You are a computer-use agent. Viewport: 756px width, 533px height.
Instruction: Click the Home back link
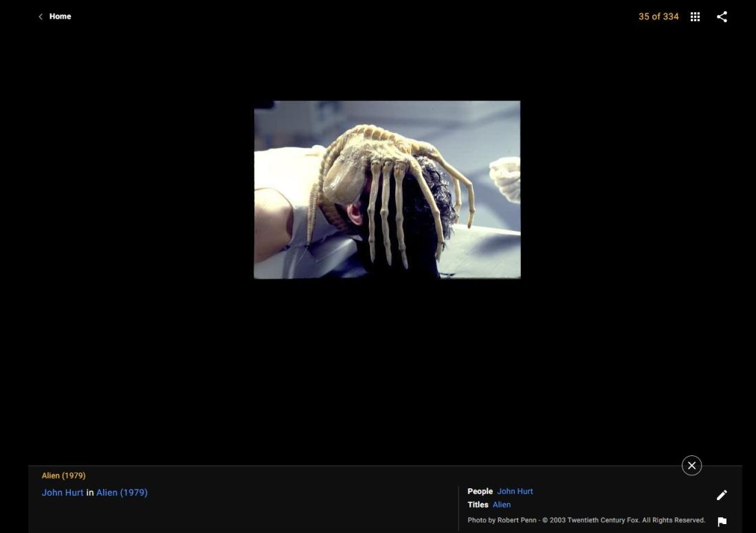(x=60, y=17)
